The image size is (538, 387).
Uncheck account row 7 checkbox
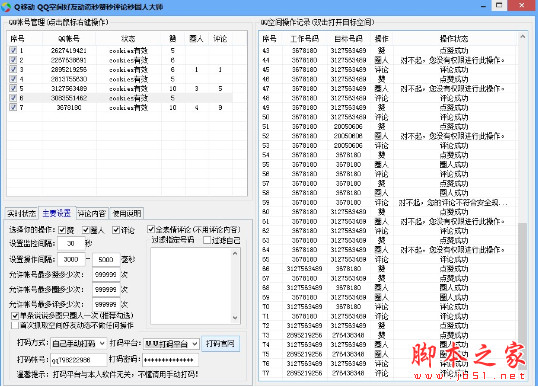(13, 107)
